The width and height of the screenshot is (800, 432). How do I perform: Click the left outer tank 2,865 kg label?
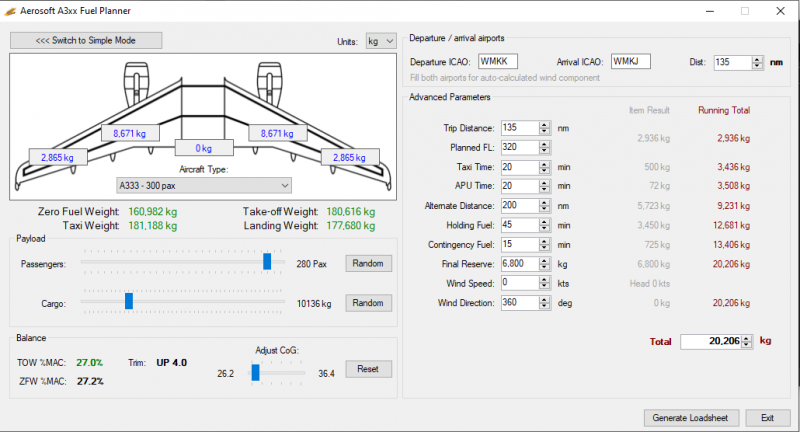tap(57, 158)
